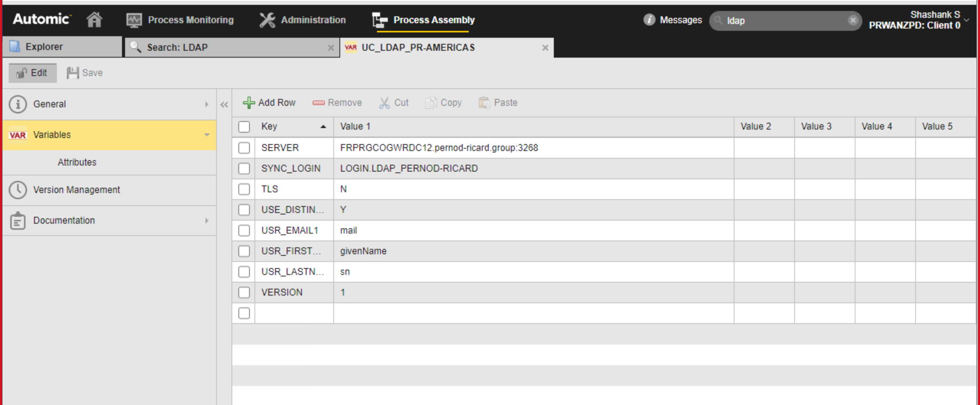Open user session dropdown for Shashank S
Viewport: 980px width, 405px height.
[966, 20]
